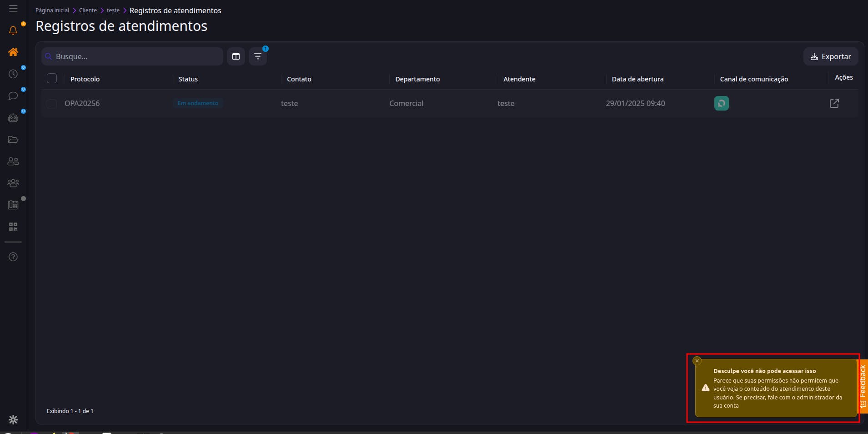Go to 'Página inicial' breadcrumb

[52, 10]
